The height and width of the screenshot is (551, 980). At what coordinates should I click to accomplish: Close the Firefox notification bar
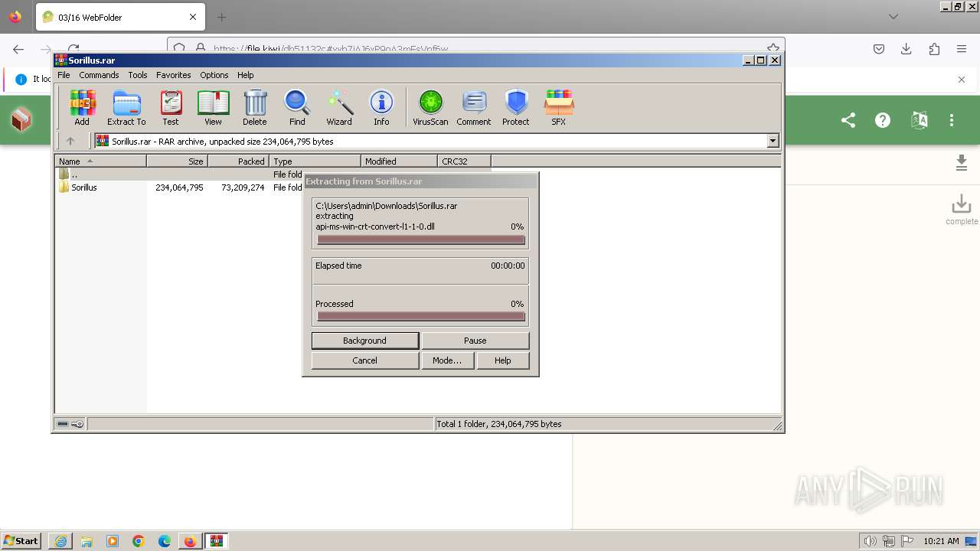pyautogui.click(x=962, y=80)
